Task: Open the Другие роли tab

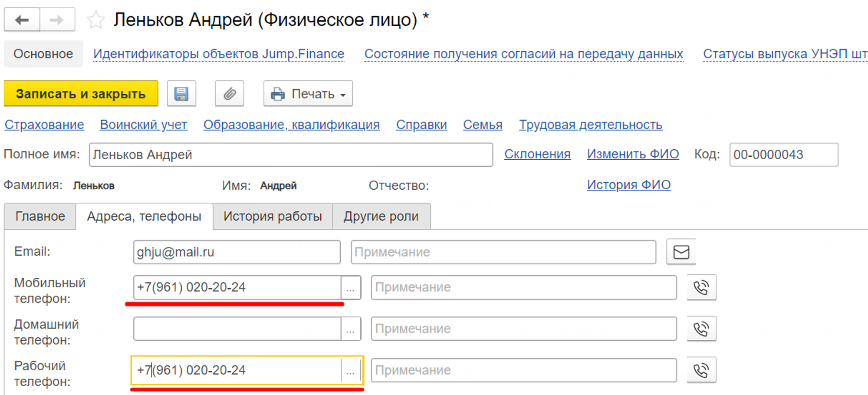Action: point(381,216)
